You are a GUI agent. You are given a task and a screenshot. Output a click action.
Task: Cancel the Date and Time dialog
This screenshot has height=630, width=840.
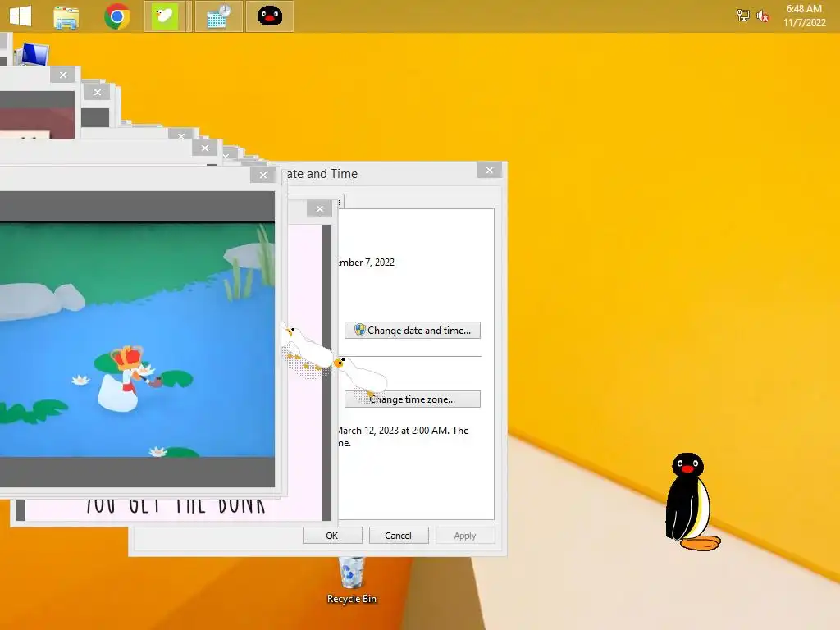click(x=398, y=535)
